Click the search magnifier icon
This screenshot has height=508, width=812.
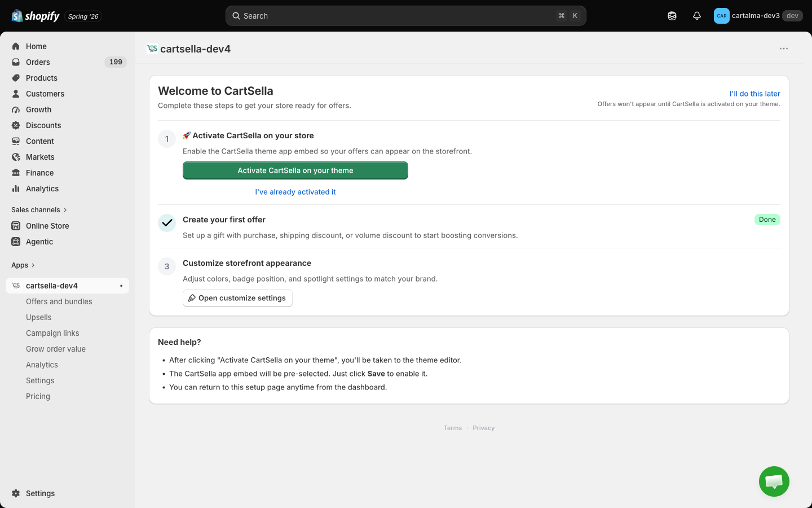236,16
